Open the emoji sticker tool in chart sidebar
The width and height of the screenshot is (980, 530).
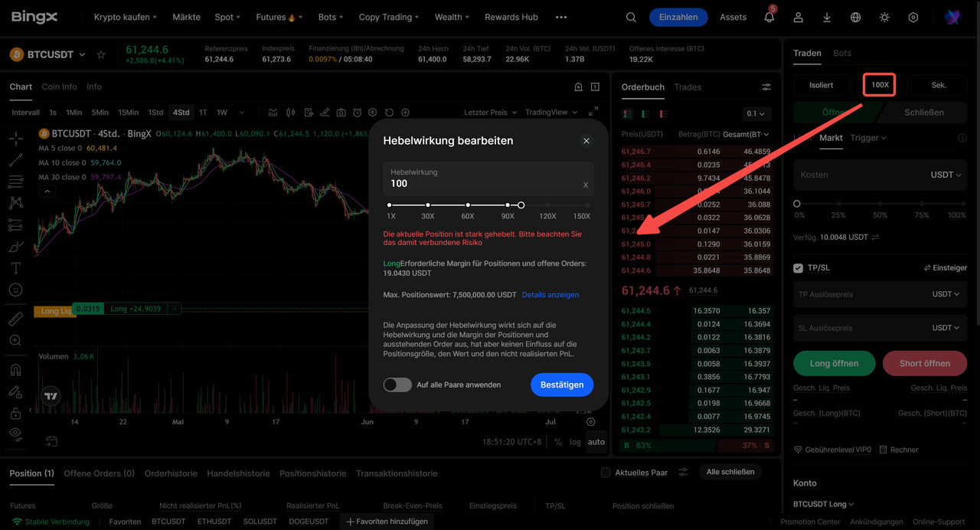[15, 290]
